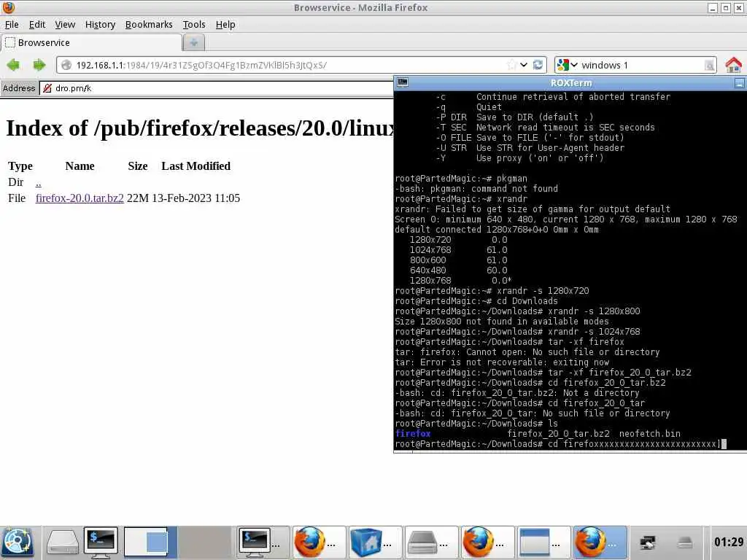Image resolution: width=747 pixels, height=560 pixels.
Task: Click the '13-Feb-2023 11:05' date text
Action: [196, 198]
